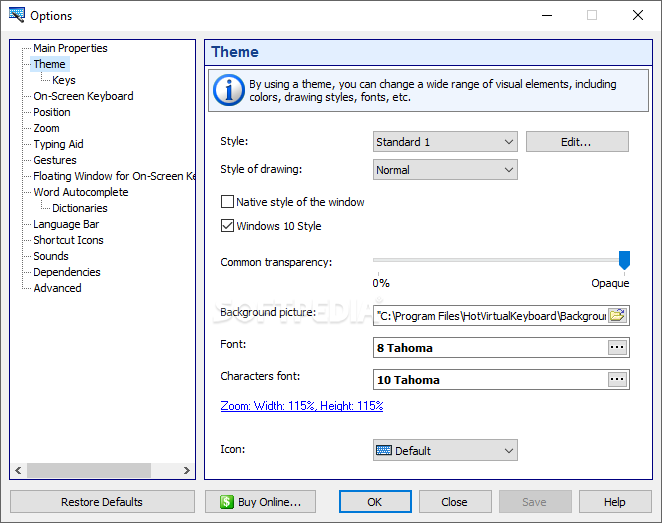This screenshot has height=523, width=662.
Task: Open font picker button next to 10 Tahoma
Action: tap(617, 379)
